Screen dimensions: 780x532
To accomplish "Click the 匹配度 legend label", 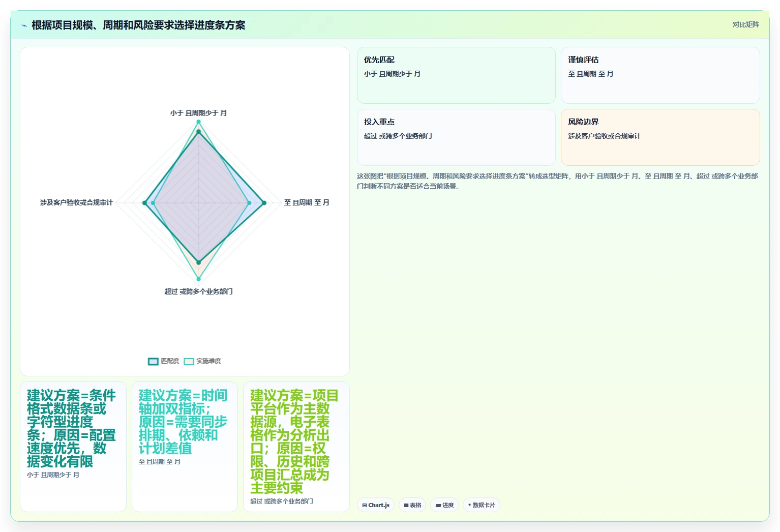I will [170, 361].
